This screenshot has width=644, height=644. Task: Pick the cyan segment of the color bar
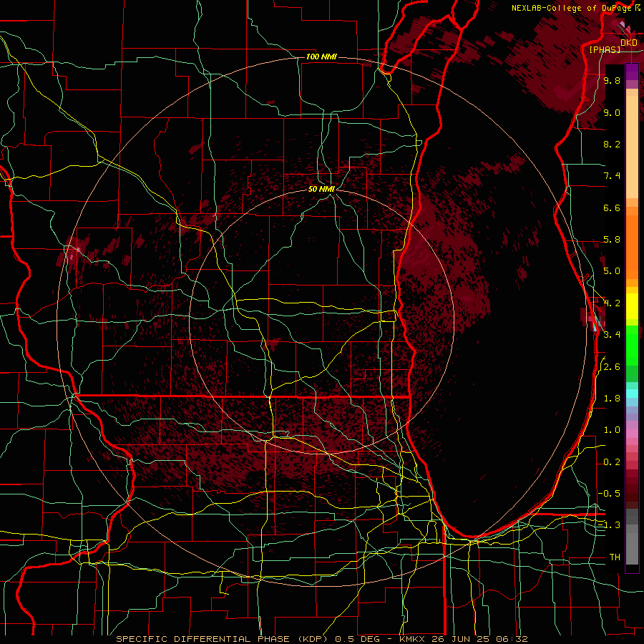(632, 394)
